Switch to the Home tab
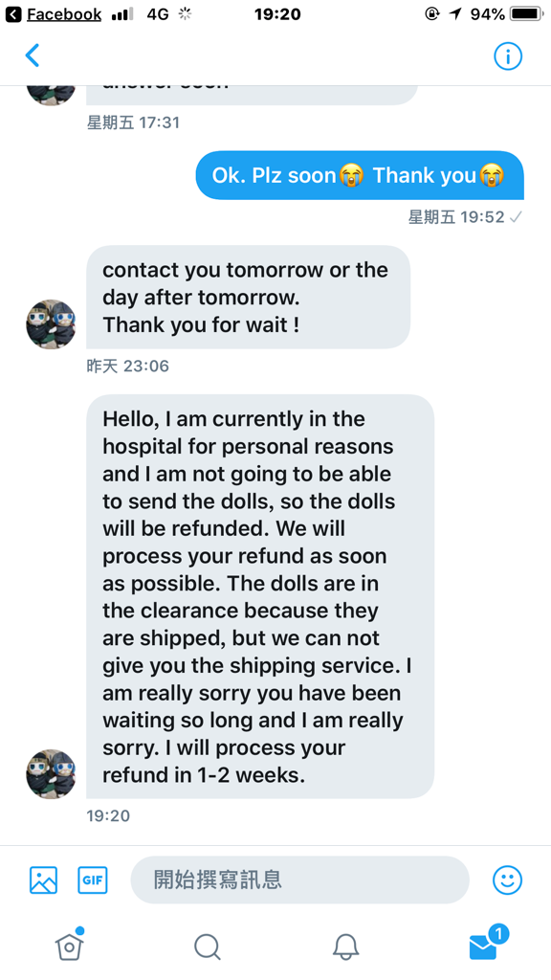Image resolution: width=551 pixels, height=980 pixels. (x=69, y=944)
